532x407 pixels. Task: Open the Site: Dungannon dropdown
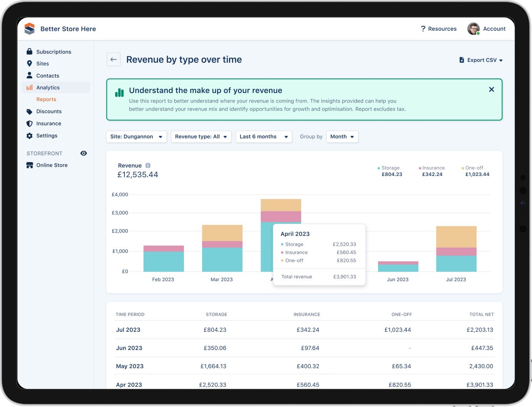[136, 137]
